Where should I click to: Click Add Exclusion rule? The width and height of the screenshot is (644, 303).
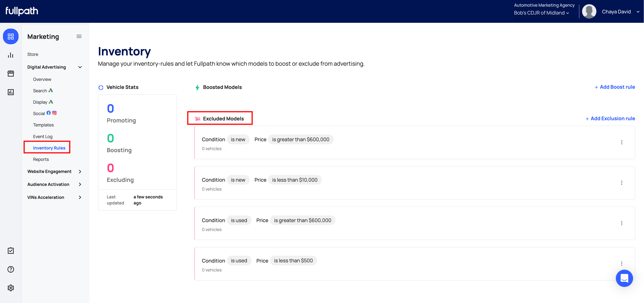click(610, 118)
